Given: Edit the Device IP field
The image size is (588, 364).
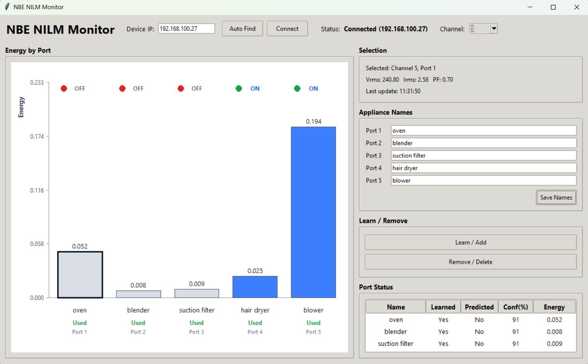Looking at the screenshot, I should pyautogui.click(x=186, y=28).
